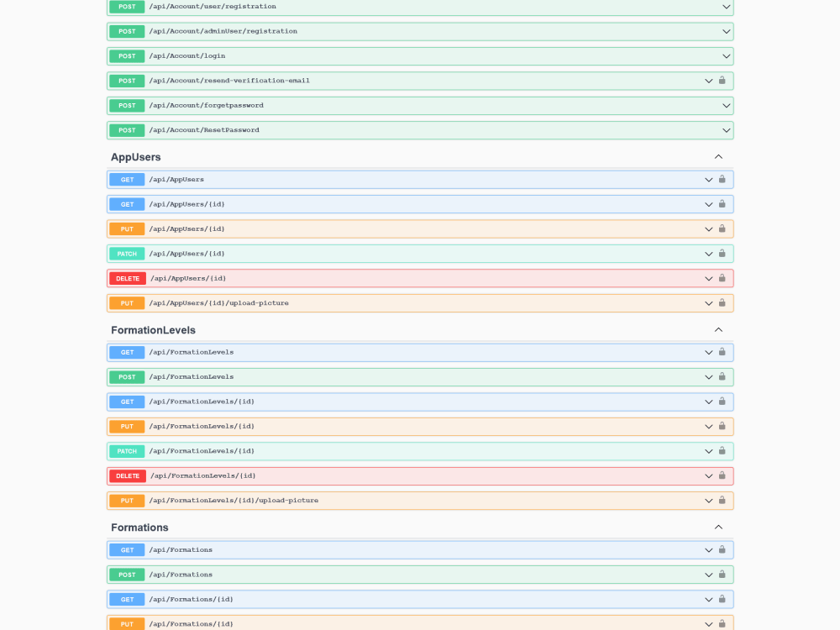The image size is (840, 630).
Task: Click POST badge of /api/Account/login
Action: (x=127, y=55)
